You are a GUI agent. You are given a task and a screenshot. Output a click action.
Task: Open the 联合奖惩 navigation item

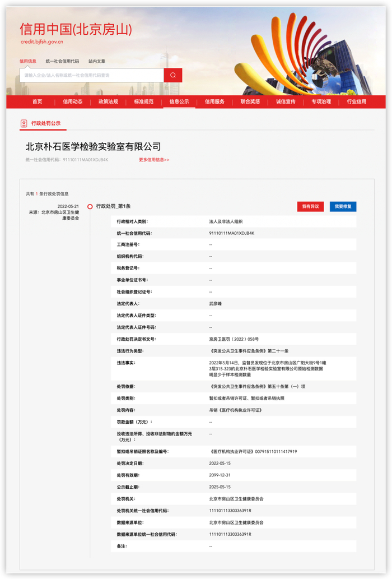pos(250,101)
